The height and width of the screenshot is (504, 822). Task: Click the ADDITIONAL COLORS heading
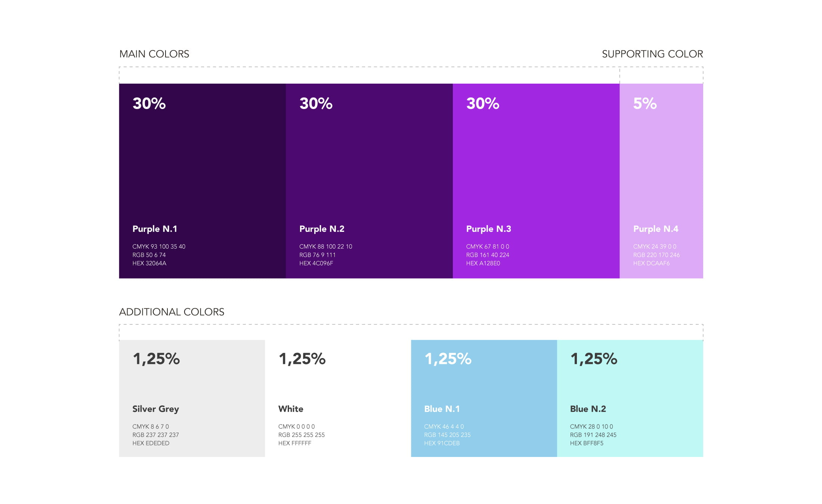[171, 312]
